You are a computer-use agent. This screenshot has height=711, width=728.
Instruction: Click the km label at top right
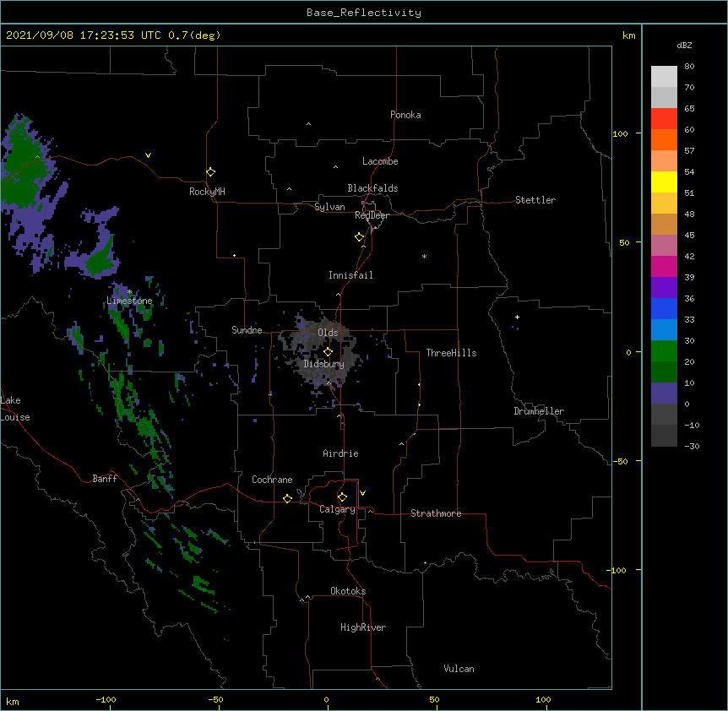point(628,35)
